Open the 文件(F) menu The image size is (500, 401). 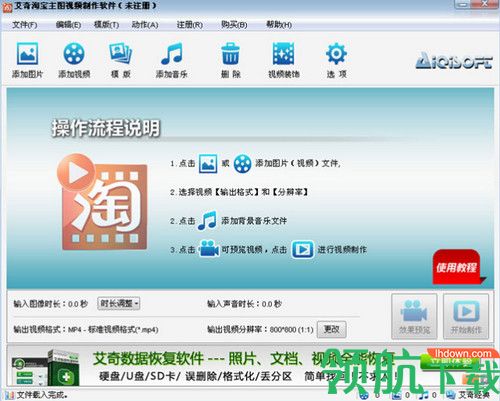pyautogui.click(x=25, y=25)
